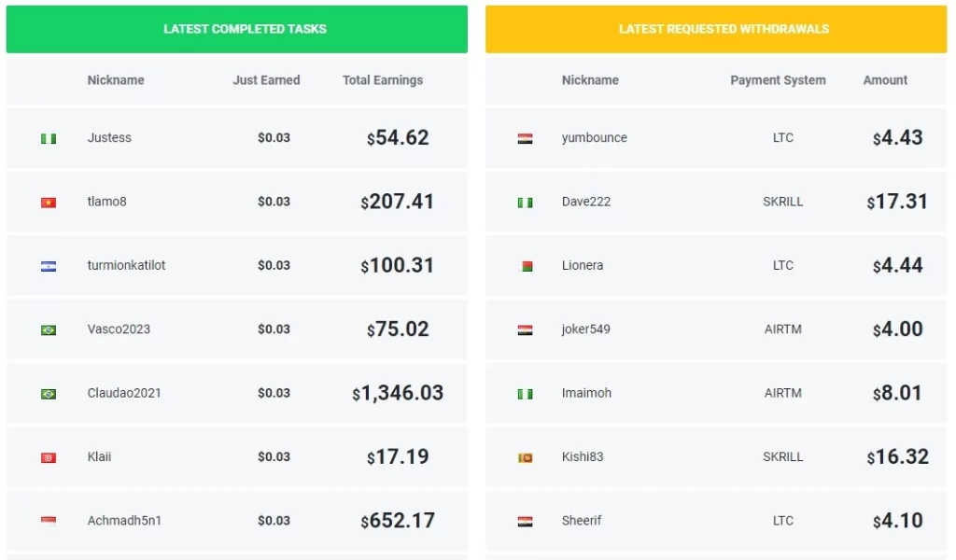
Task: Click the Total Earnings column header
Action: click(382, 80)
